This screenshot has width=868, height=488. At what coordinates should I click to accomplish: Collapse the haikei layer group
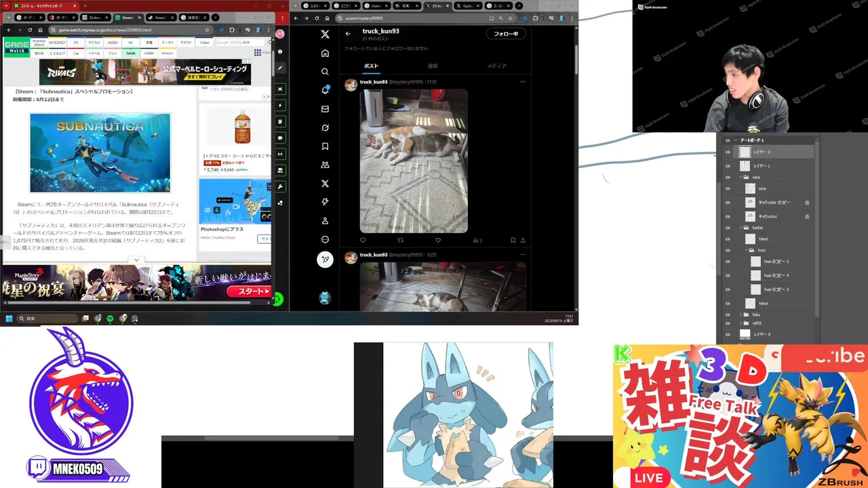[x=741, y=228]
